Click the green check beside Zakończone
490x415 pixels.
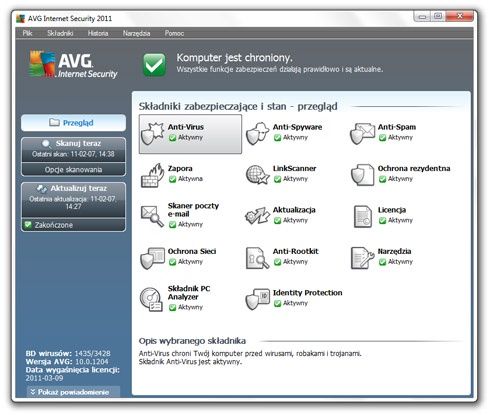pyautogui.click(x=28, y=225)
